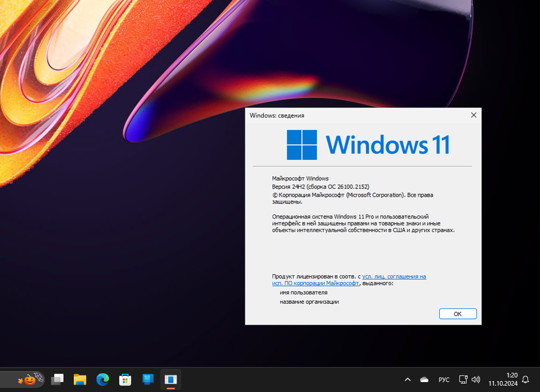Open the Microsoft software license terms link
The height and width of the screenshot is (392, 540).
(x=349, y=280)
